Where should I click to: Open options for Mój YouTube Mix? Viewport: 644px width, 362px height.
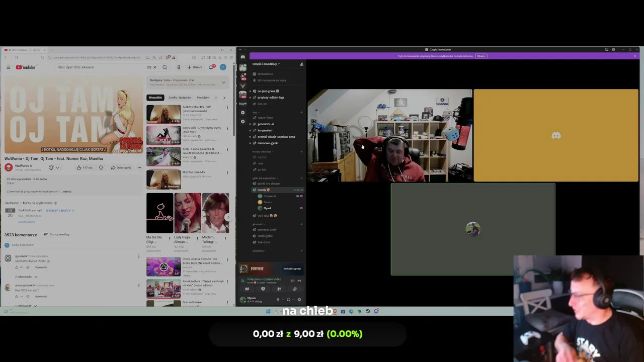click(x=227, y=172)
